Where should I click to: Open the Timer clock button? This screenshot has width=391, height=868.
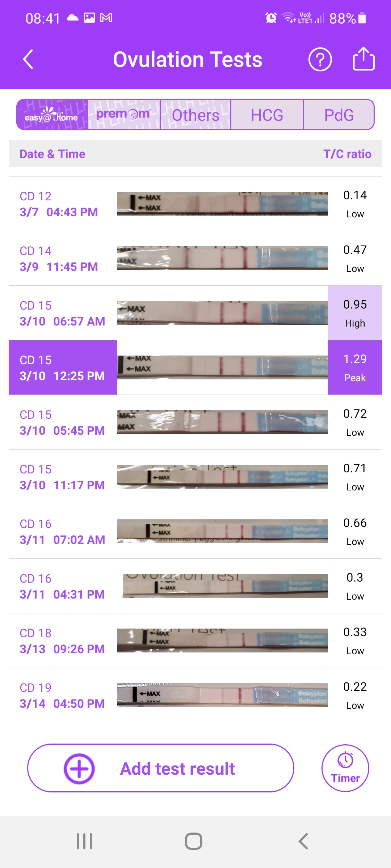pos(345,768)
